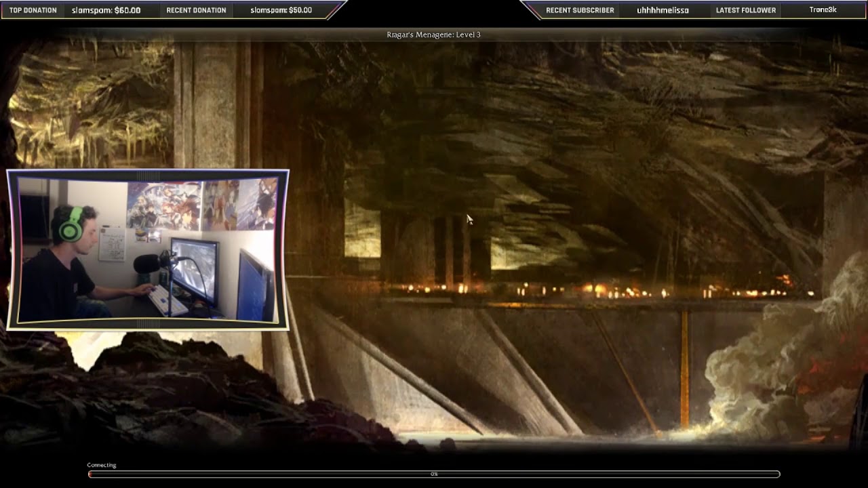
Task: Click the "slamspam: $50.00" recent donation amount
Action: pyautogui.click(x=281, y=10)
